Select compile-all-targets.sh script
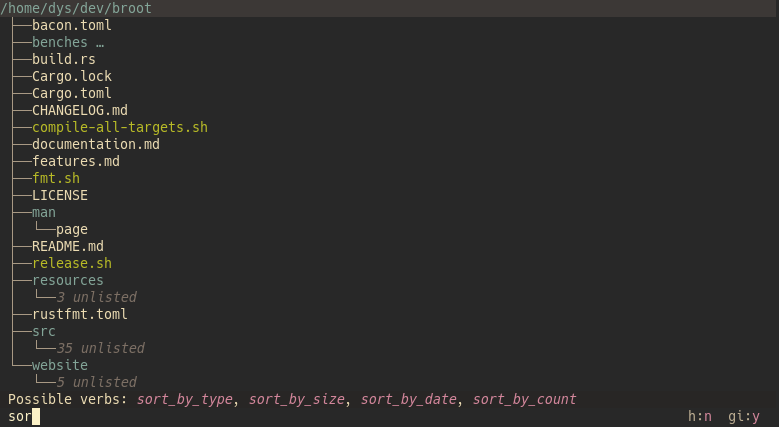779x427 pixels. tap(120, 127)
